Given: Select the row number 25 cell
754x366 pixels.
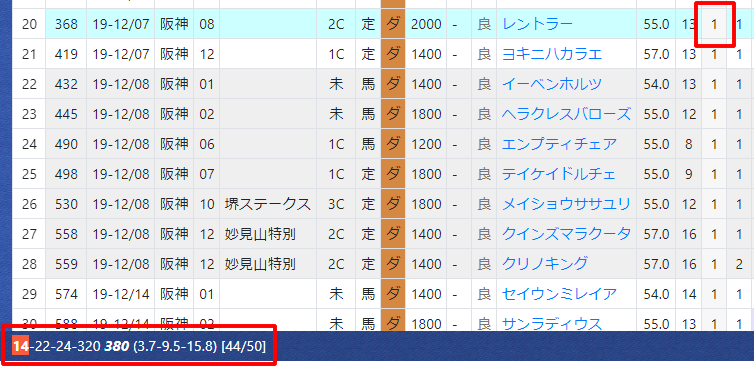Looking at the screenshot, I should pyautogui.click(x=29, y=174).
